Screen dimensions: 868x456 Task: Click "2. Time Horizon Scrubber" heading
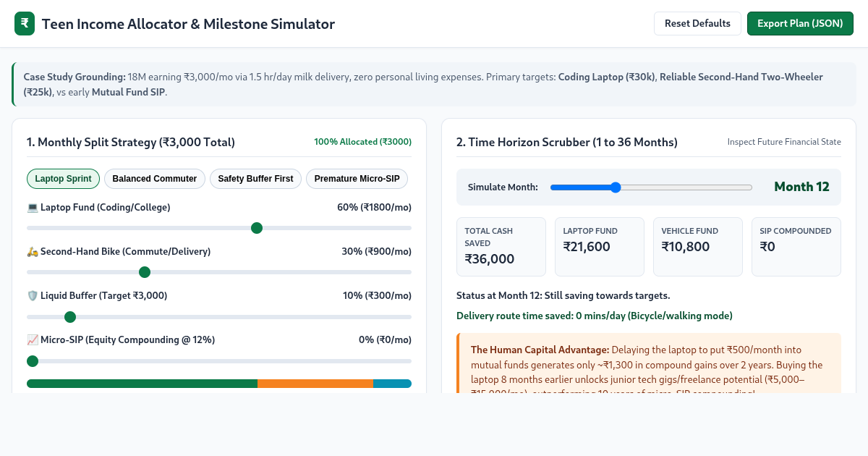point(567,143)
